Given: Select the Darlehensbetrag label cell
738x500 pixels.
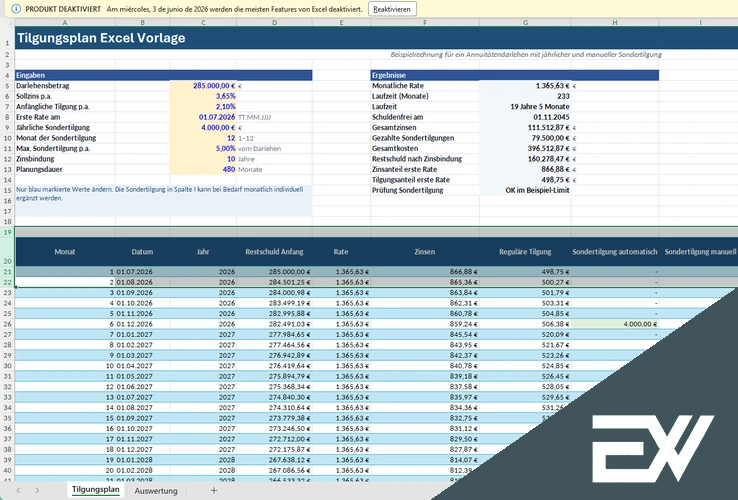Looking at the screenshot, I should pos(65,86).
